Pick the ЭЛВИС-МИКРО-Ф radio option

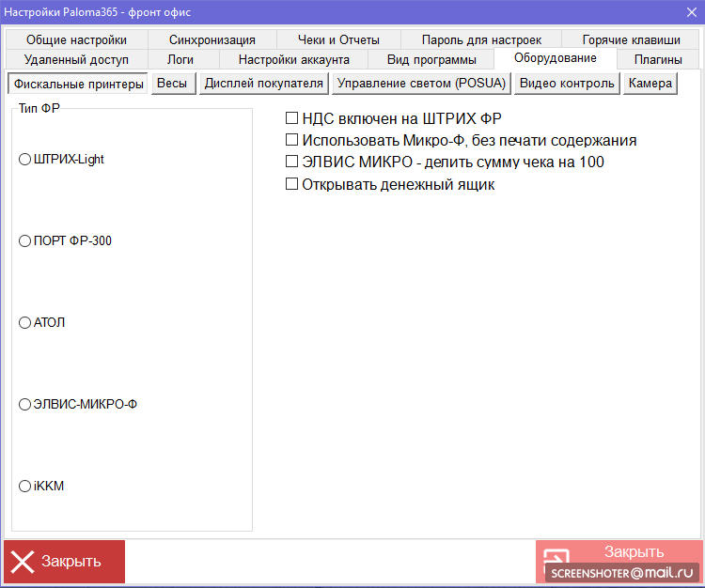25,405
